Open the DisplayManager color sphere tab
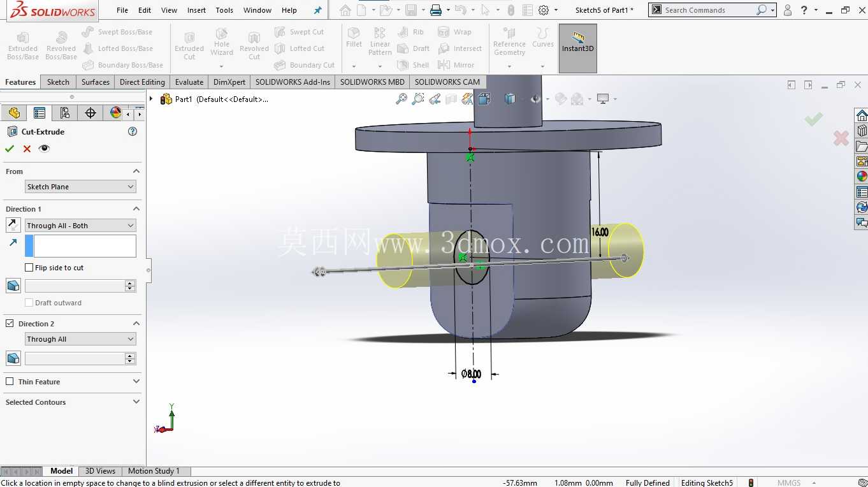Viewport: 868px width, 487px height. point(115,113)
